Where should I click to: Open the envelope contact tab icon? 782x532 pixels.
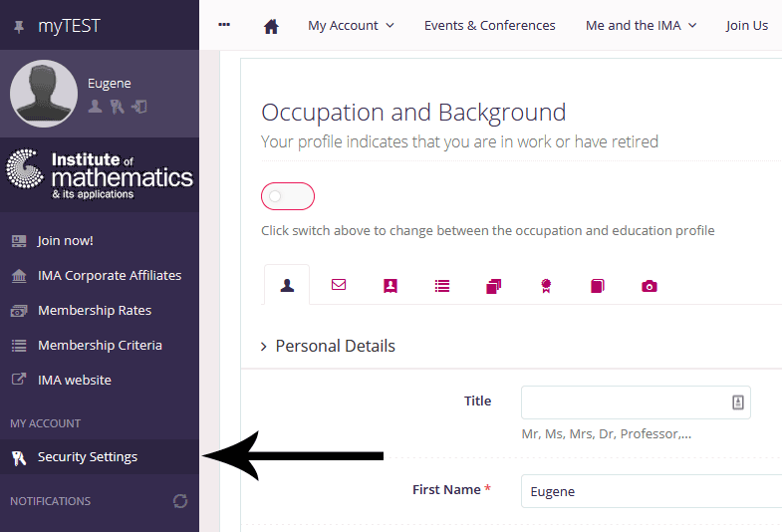(x=339, y=285)
